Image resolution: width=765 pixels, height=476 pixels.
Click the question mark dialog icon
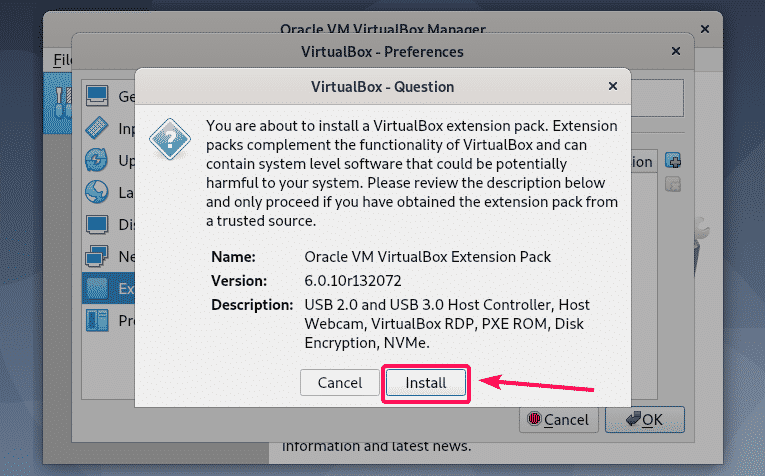[x=169, y=137]
